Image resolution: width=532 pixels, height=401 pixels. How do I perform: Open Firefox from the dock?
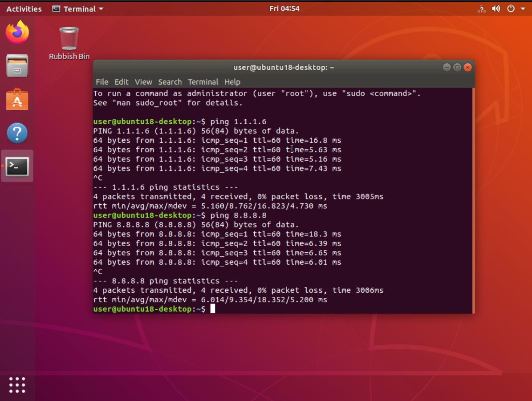pos(17,32)
